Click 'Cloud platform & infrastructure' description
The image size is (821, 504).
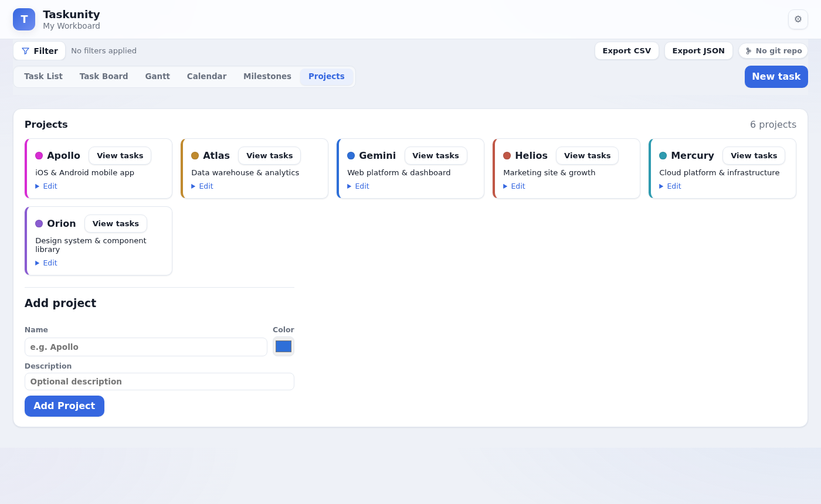click(720, 173)
